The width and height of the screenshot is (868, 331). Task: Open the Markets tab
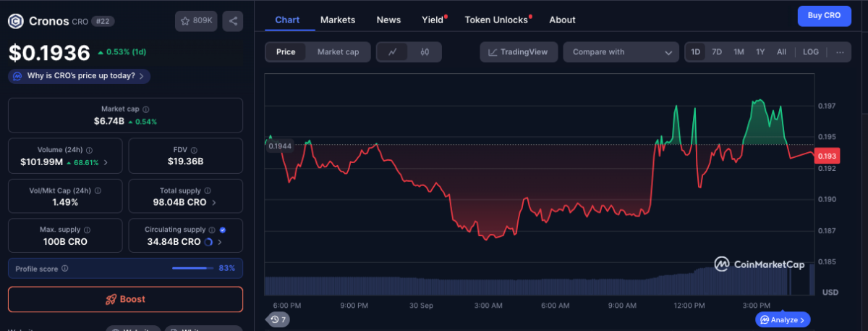338,20
